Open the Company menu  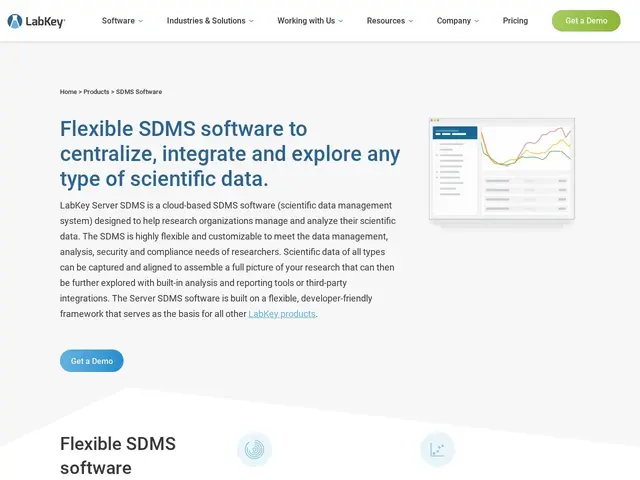point(453,21)
